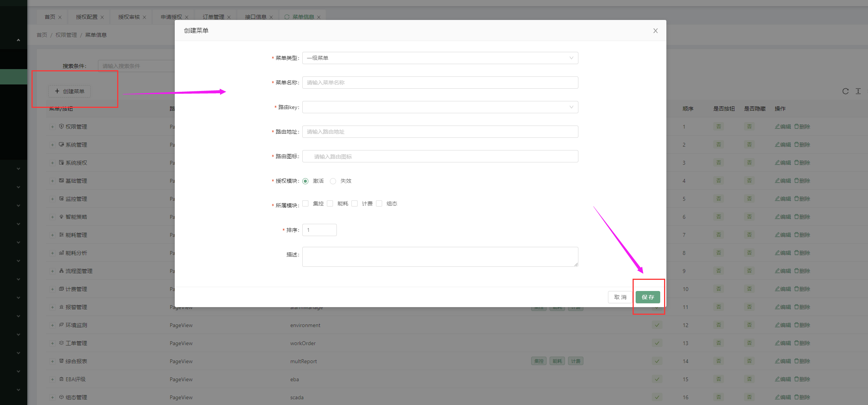Click the 首页 breadcrumb link
This screenshot has height=405, width=868.
point(42,35)
